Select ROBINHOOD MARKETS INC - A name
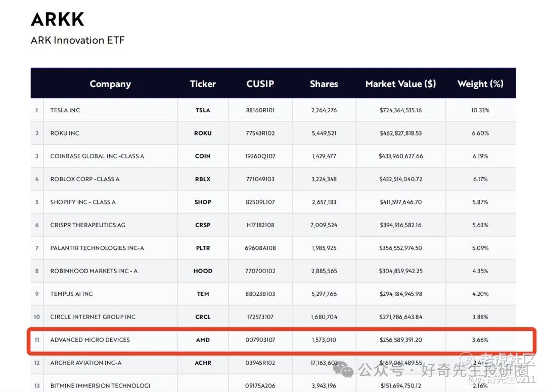Image resolution: width=546 pixels, height=392 pixels. (94, 271)
